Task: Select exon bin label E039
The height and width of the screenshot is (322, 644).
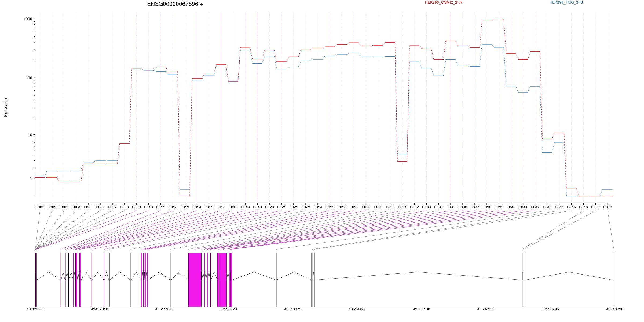Action: click(499, 207)
